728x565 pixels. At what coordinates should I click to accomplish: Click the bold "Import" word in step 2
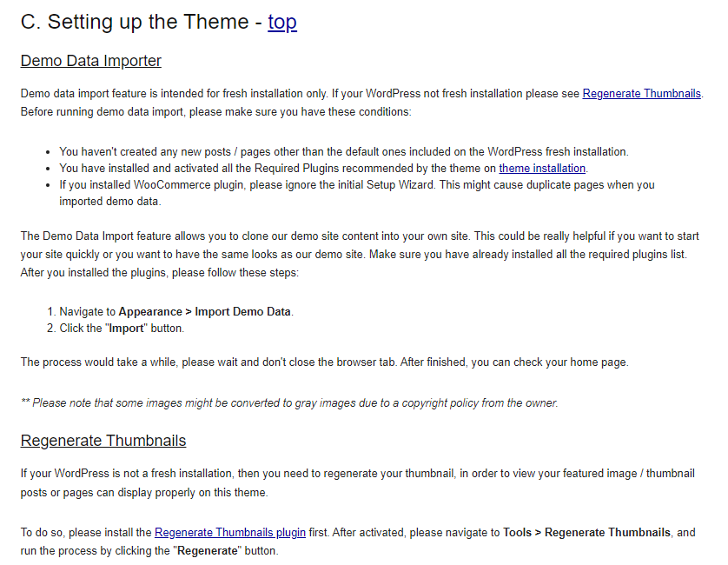[126, 329]
